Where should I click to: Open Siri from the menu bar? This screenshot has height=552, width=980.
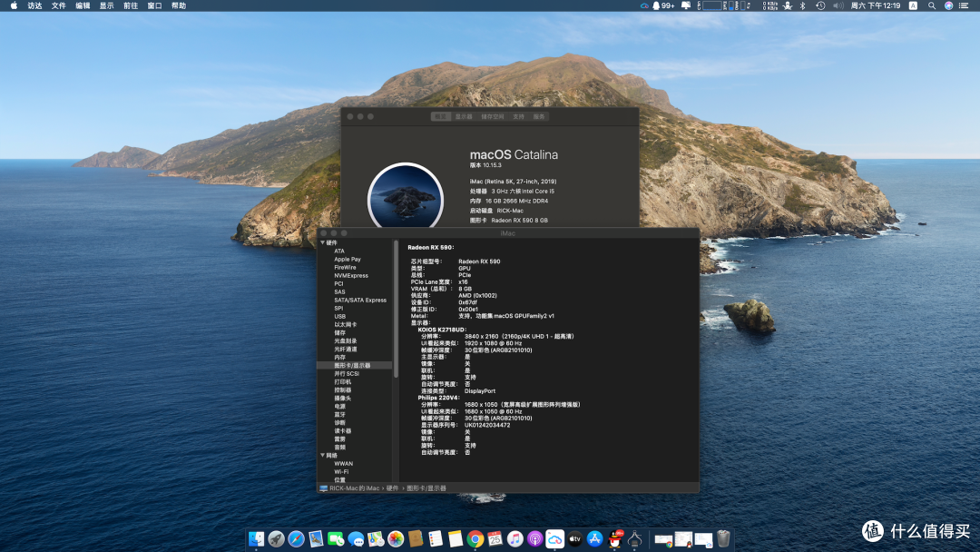948,5
